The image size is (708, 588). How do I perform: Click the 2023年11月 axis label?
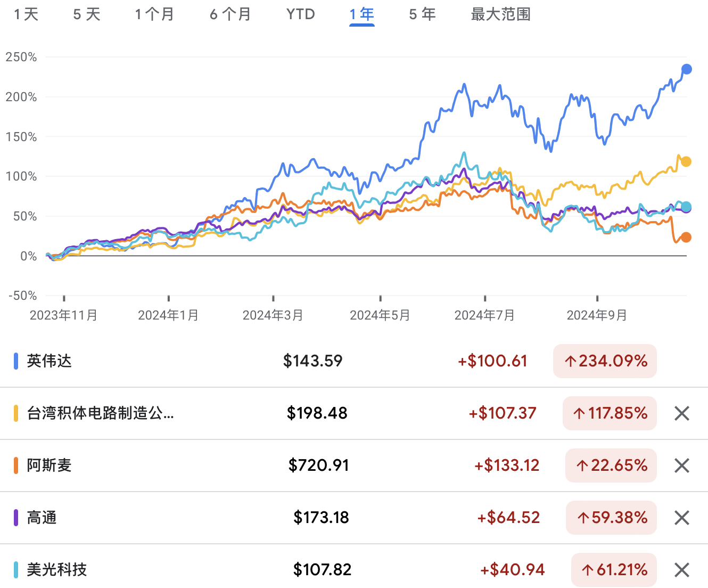[64, 315]
